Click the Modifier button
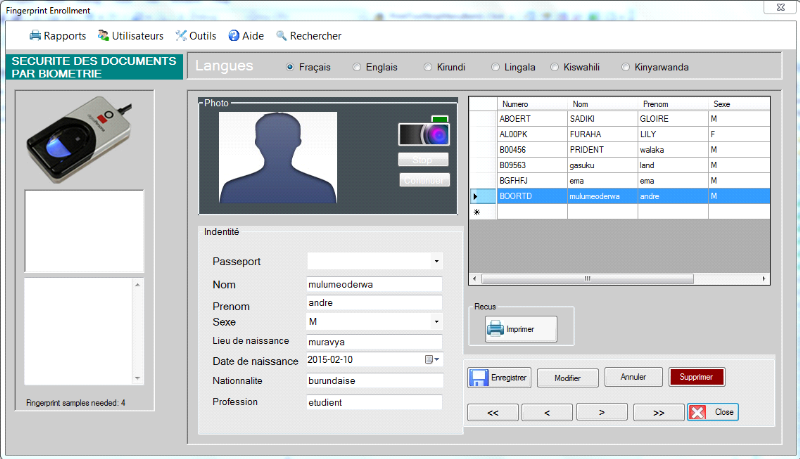The width and height of the screenshot is (800, 459). click(x=567, y=378)
